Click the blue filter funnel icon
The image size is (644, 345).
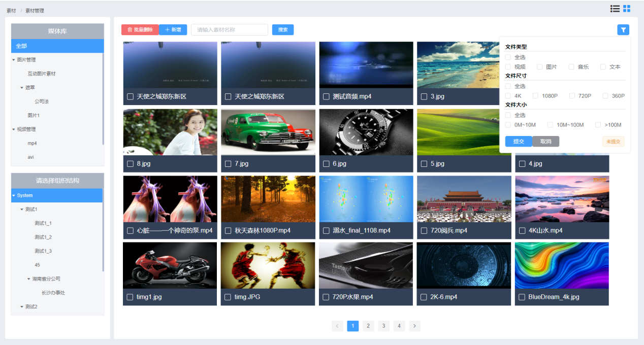(623, 30)
